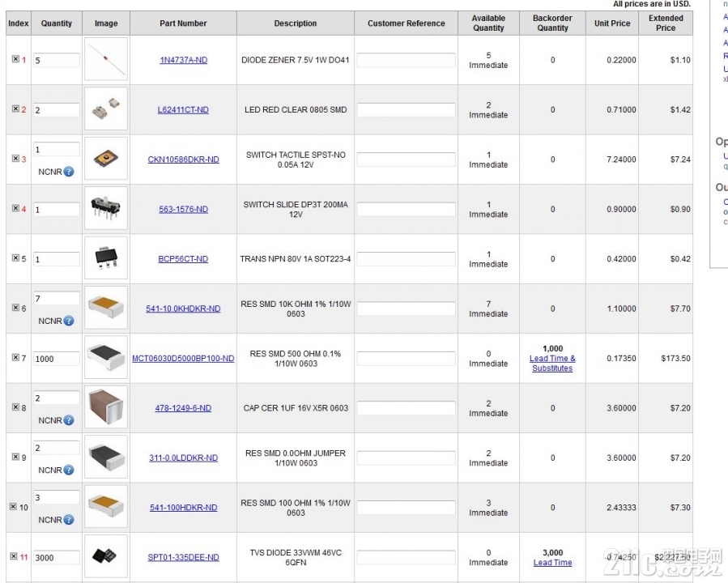Click the quantity box for the slide switch
The image size is (728, 583).
pos(56,210)
